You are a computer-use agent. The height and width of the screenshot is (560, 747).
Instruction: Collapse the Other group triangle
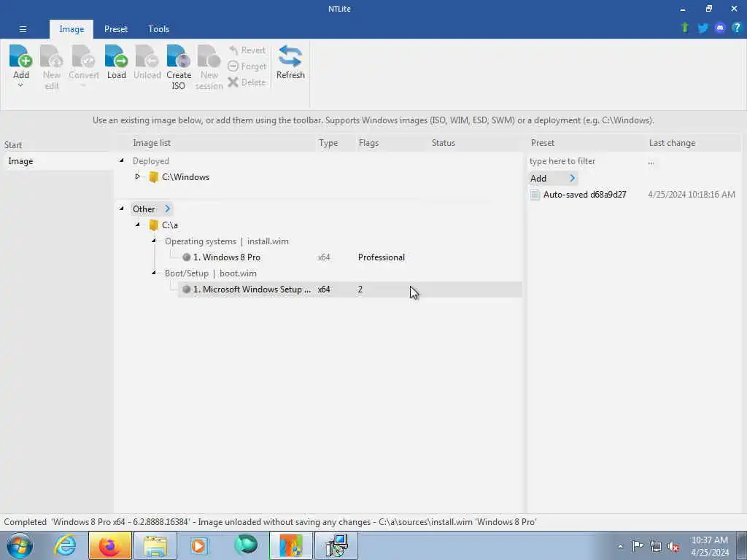[122, 209]
